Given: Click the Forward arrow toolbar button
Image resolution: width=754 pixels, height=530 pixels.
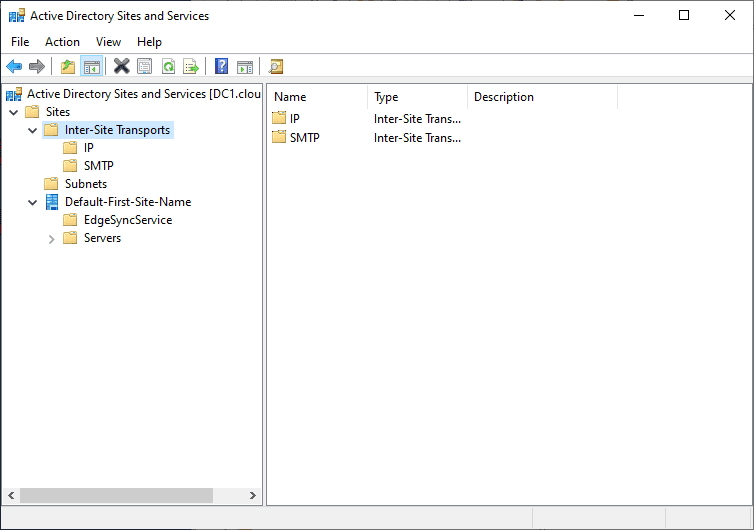Looking at the screenshot, I should pos(37,66).
